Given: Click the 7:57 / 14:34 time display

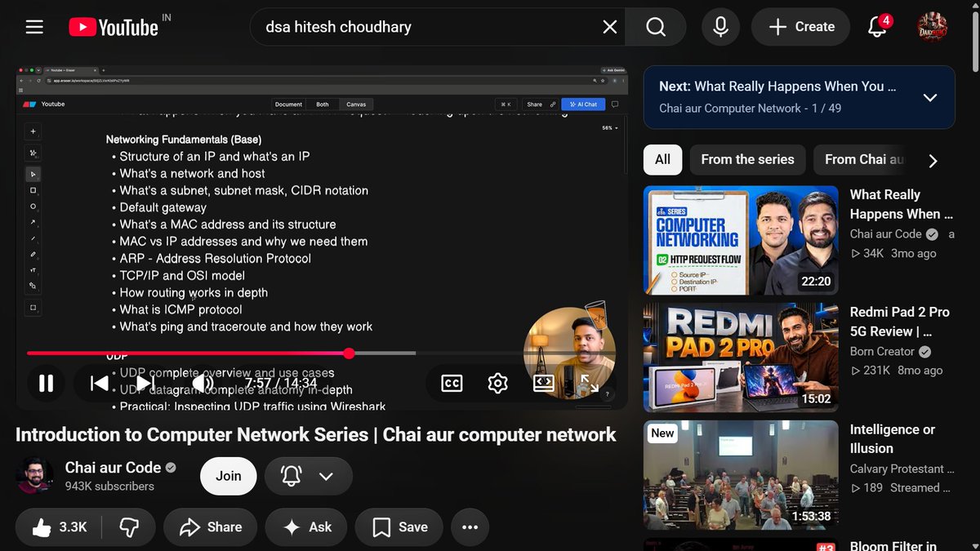Looking at the screenshot, I should click(x=280, y=383).
